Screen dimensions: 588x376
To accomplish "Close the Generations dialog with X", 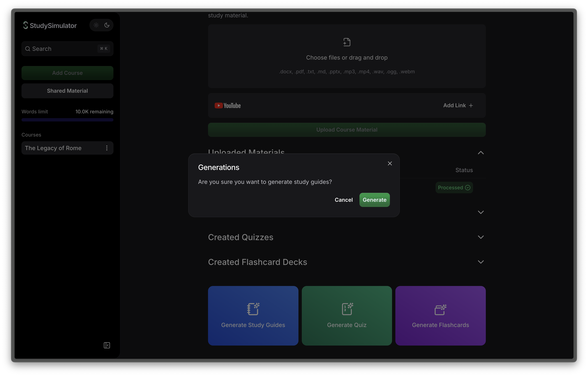I will point(390,164).
